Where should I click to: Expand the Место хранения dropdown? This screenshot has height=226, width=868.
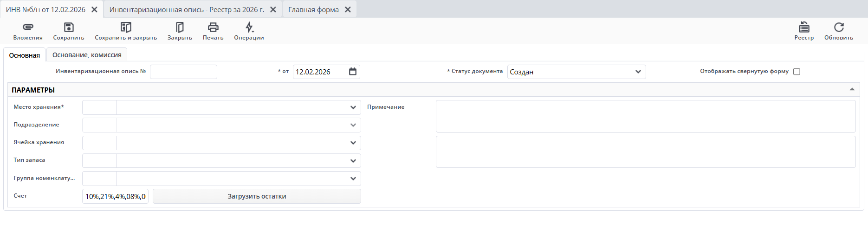[353, 107]
